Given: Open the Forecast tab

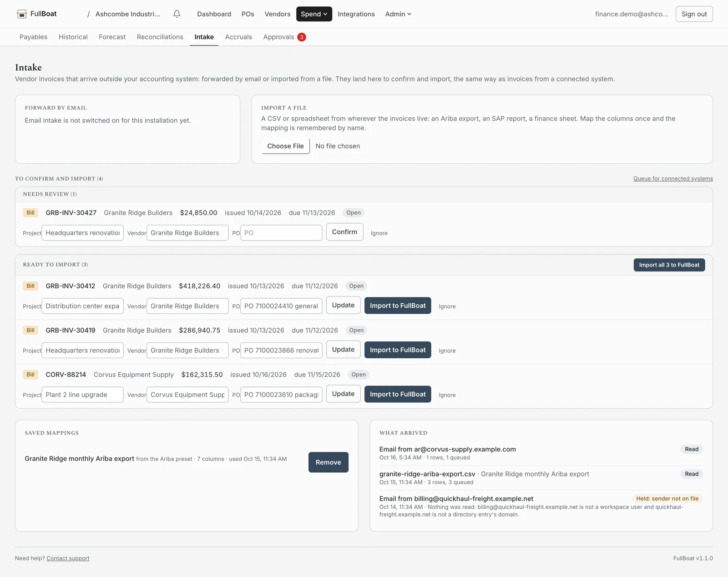Looking at the screenshot, I should (x=112, y=37).
